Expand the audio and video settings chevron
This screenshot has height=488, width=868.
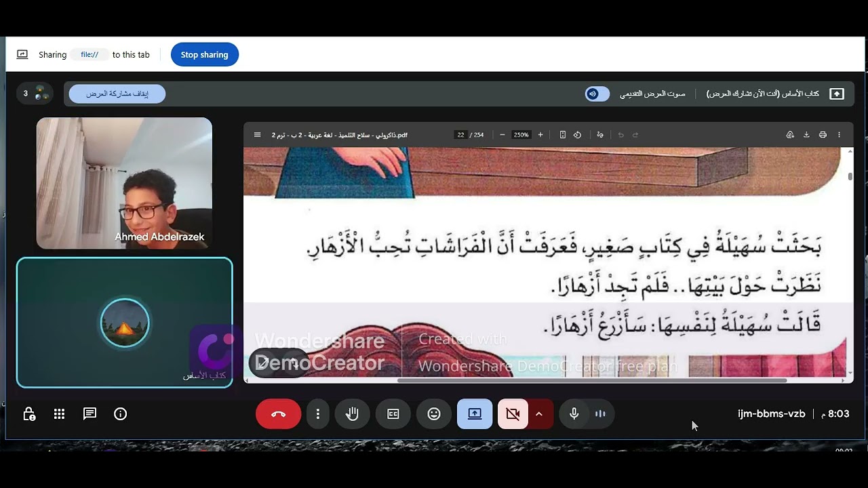click(540, 414)
